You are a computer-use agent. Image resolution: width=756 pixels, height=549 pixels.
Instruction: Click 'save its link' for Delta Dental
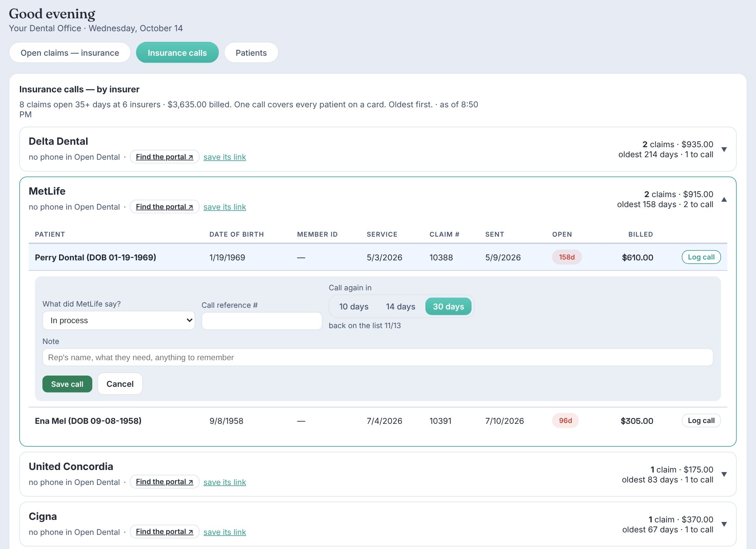point(225,157)
